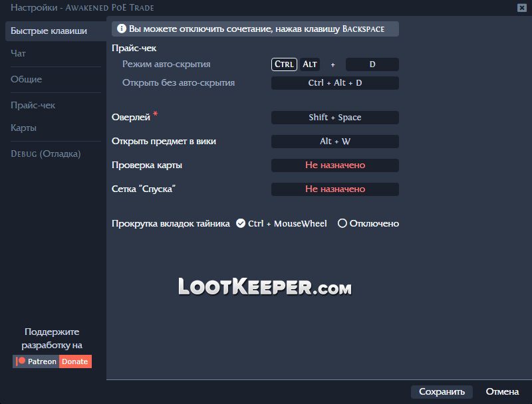Assign a hotkey for Сетка "Спуска"
Screen dimensions: 532x404
[x=335, y=189]
